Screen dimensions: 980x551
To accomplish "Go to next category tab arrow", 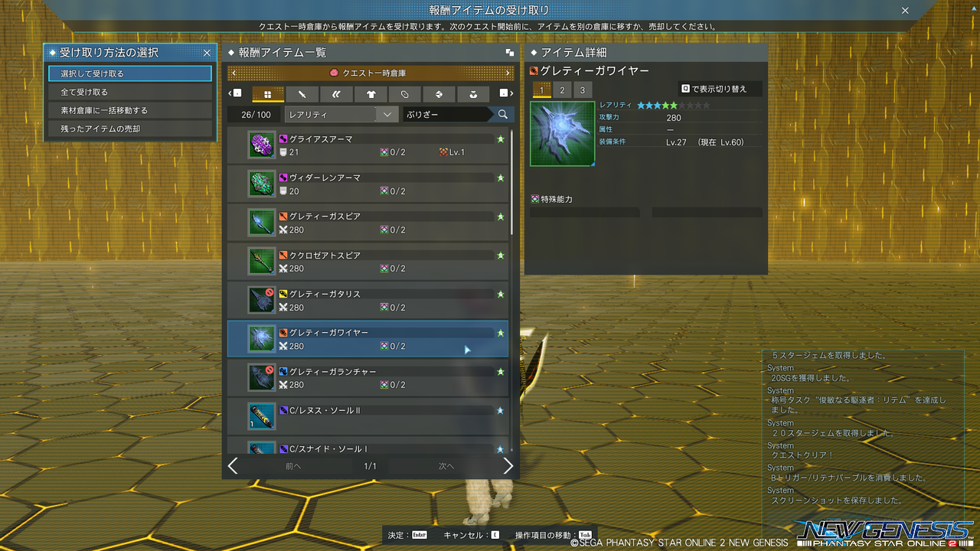I will coord(506,93).
